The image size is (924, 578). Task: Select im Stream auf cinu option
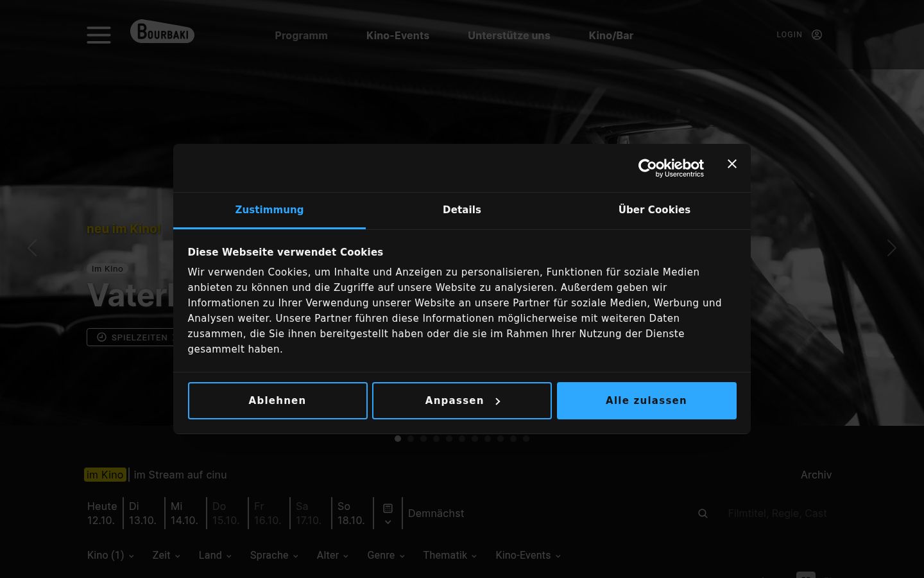(180, 475)
